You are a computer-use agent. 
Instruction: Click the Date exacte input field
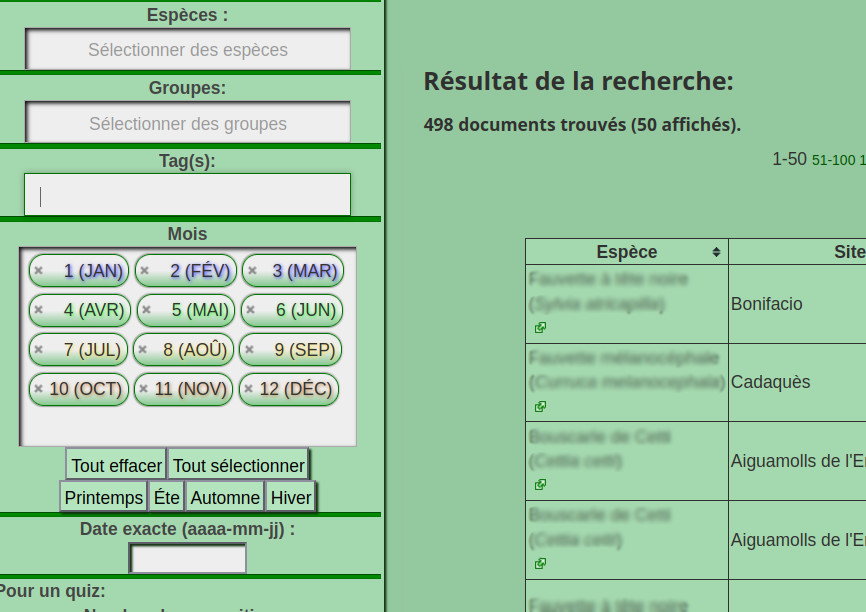click(188, 558)
